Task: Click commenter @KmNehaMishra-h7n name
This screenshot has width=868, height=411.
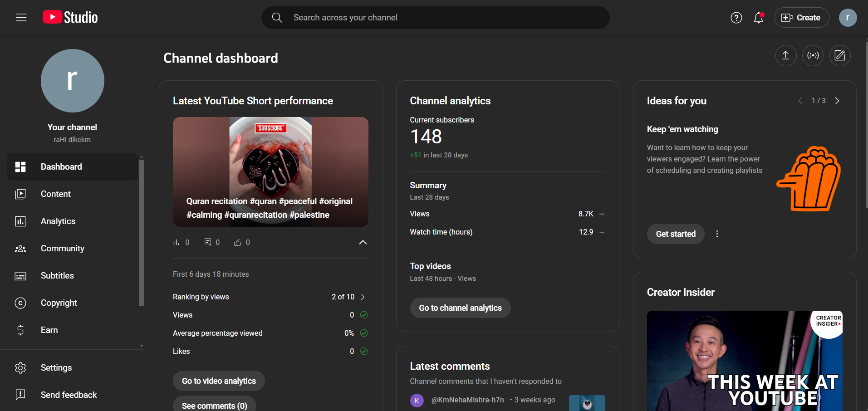Action: click(468, 400)
